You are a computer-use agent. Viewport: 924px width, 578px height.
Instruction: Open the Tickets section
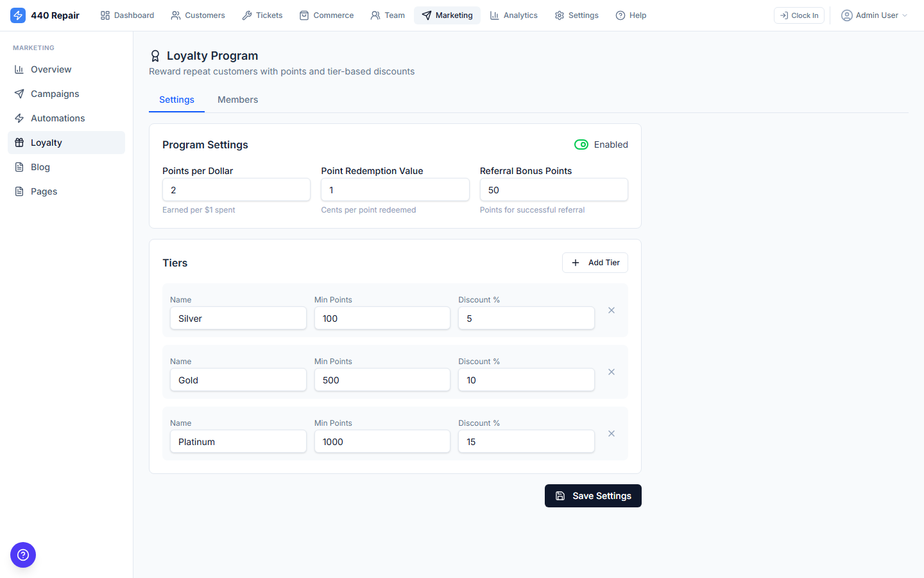click(x=262, y=15)
